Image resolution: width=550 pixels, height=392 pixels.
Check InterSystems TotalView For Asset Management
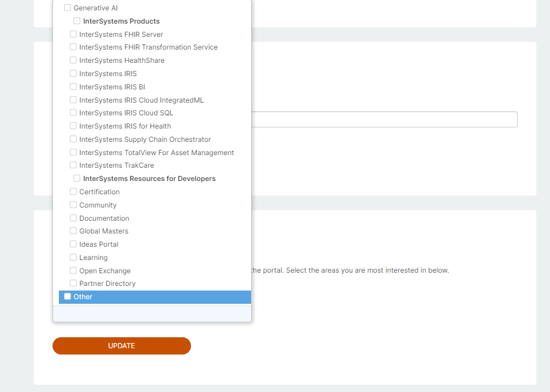click(73, 153)
